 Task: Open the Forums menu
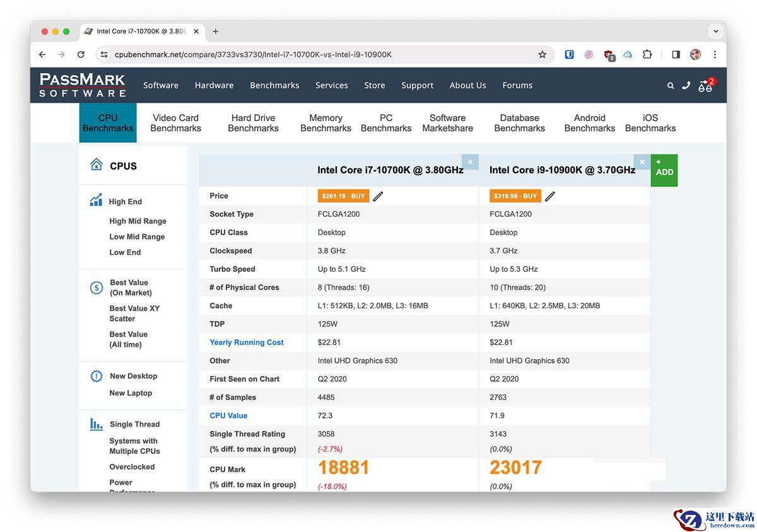(517, 85)
